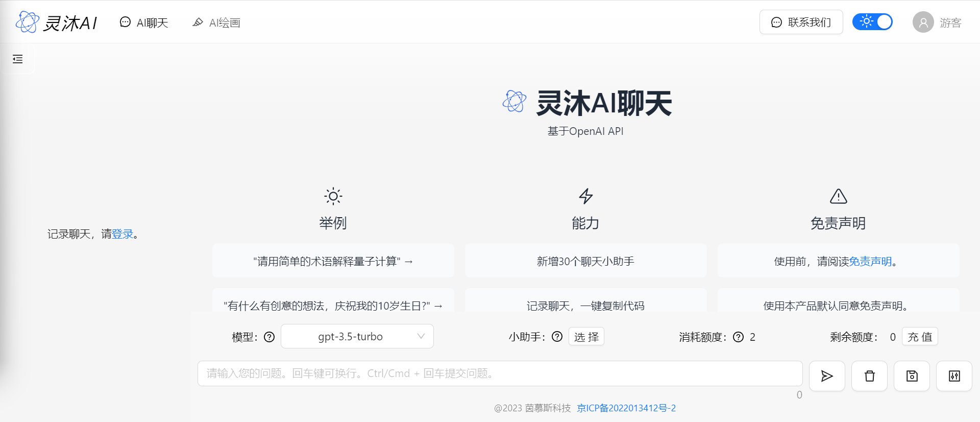The height and width of the screenshot is (422, 980).
Task: Click the lightning icon above 能力
Action: pos(586,196)
